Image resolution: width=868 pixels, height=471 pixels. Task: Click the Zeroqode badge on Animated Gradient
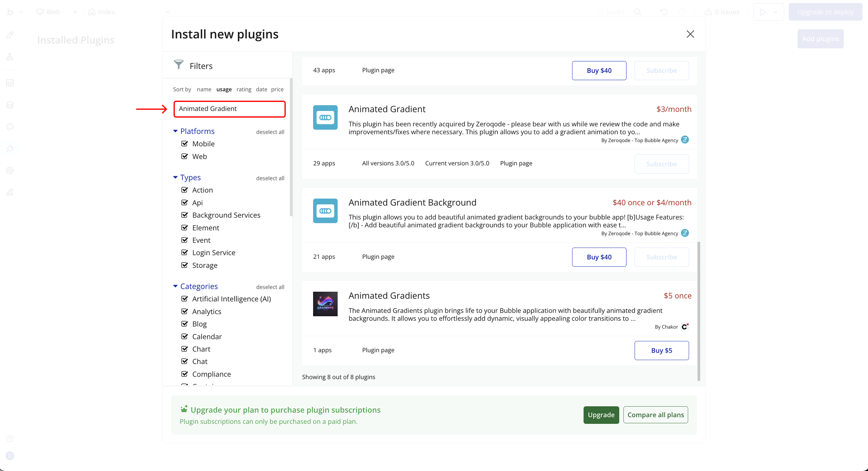684,140
